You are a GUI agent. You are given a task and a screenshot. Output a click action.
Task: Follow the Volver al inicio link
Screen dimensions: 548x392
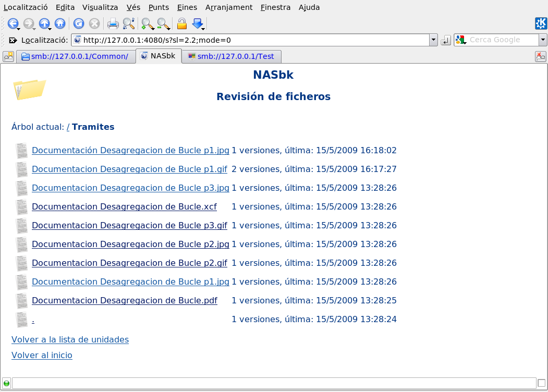click(42, 356)
